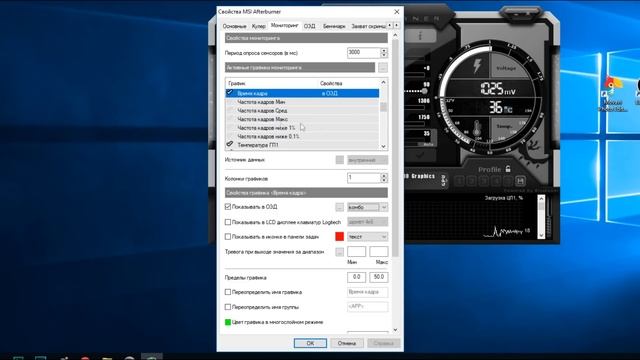Open the Logitech LCD font dropdown

[367, 222]
